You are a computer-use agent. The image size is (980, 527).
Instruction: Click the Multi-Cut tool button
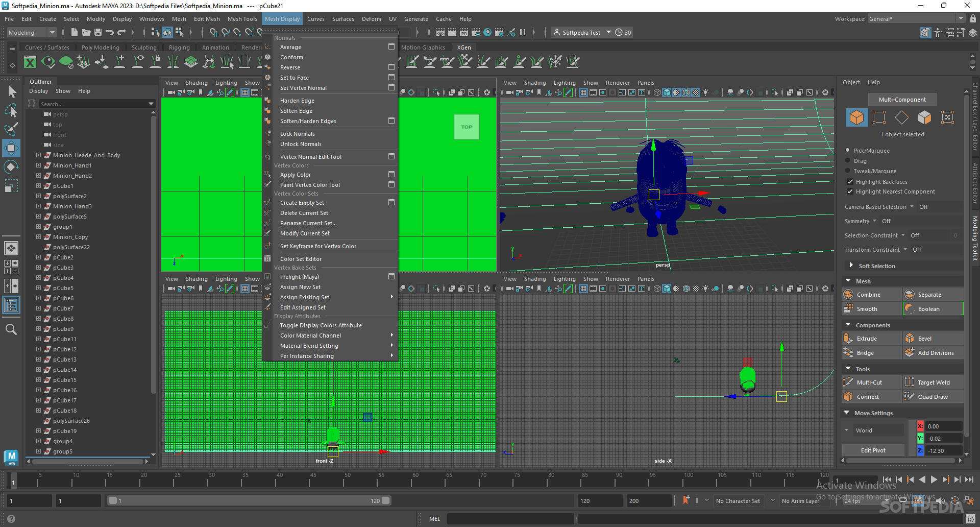(x=872, y=382)
